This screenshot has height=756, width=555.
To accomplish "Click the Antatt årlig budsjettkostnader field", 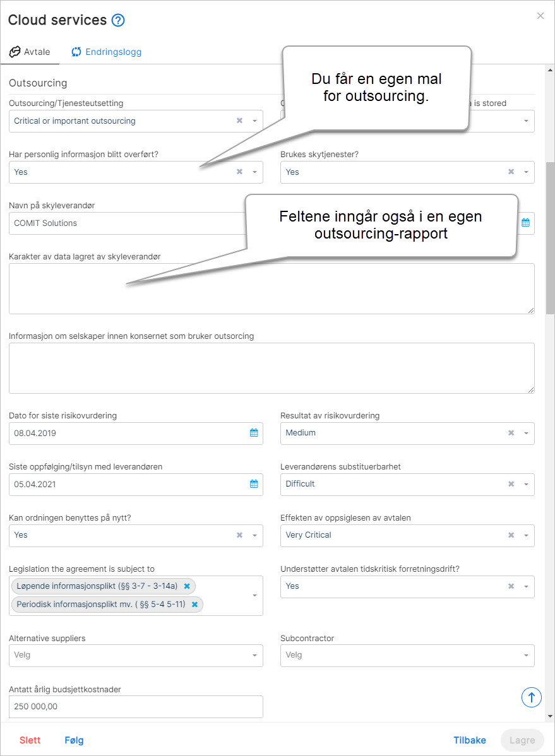I will click(x=136, y=707).
